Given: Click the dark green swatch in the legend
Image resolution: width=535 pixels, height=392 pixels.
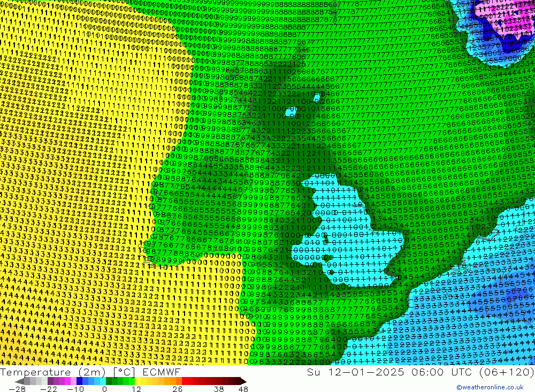Looking at the screenshot, I should coord(109,381).
